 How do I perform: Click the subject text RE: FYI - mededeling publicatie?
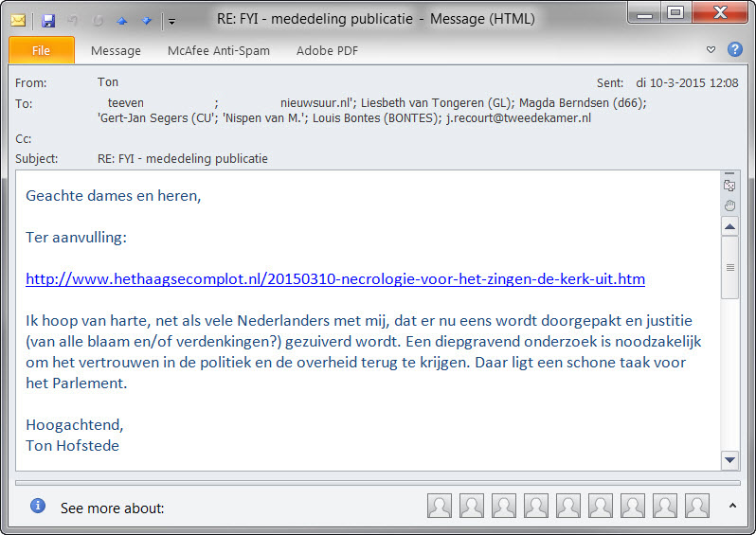click(x=183, y=158)
